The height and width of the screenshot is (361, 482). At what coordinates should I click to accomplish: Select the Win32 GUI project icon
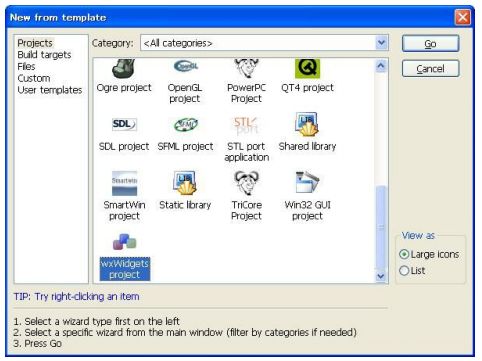pyautogui.click(x=307, y=183)
